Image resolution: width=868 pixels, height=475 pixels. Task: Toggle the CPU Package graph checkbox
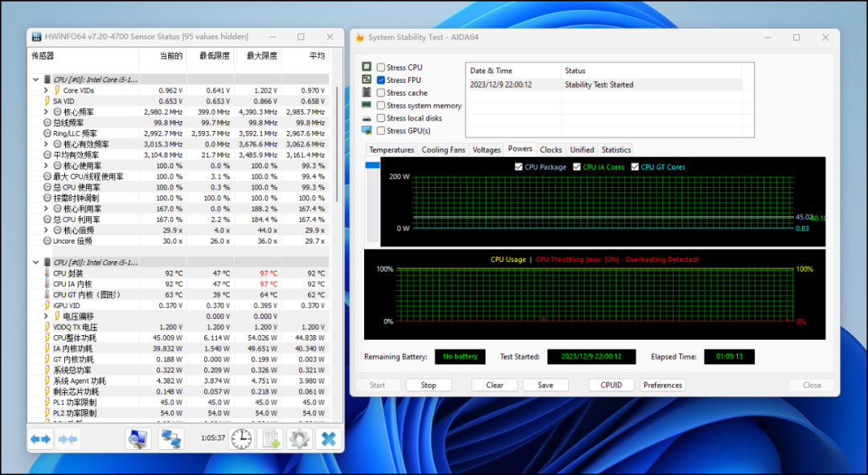click(x=518, y=166)
